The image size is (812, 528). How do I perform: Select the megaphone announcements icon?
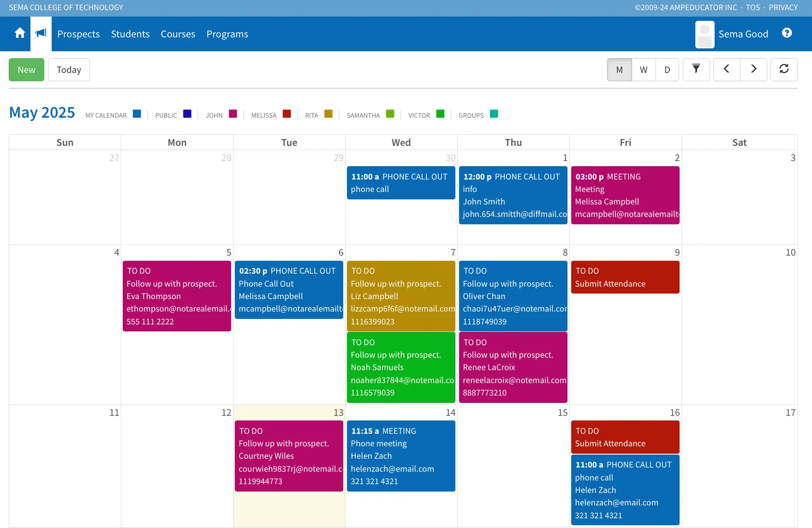point(41,34)
